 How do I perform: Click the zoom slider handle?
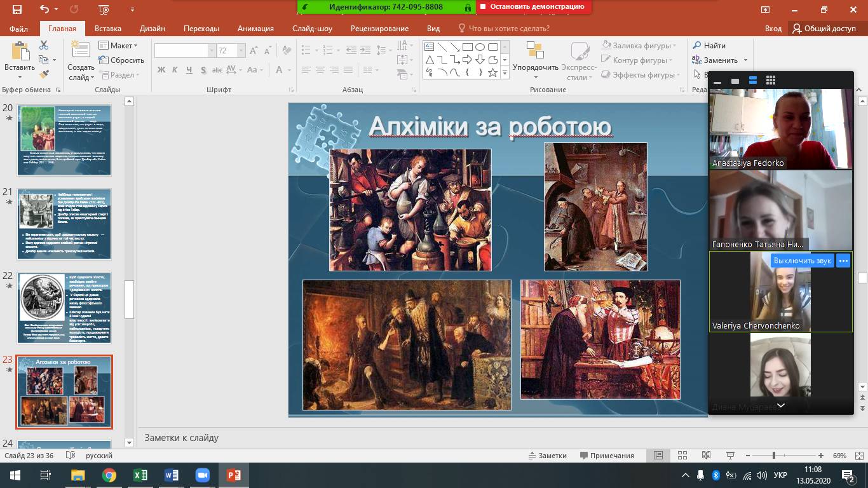pos(773,456)
